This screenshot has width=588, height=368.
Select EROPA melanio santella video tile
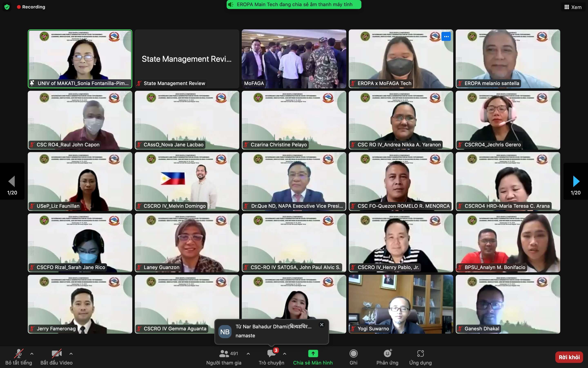point(508,59)
